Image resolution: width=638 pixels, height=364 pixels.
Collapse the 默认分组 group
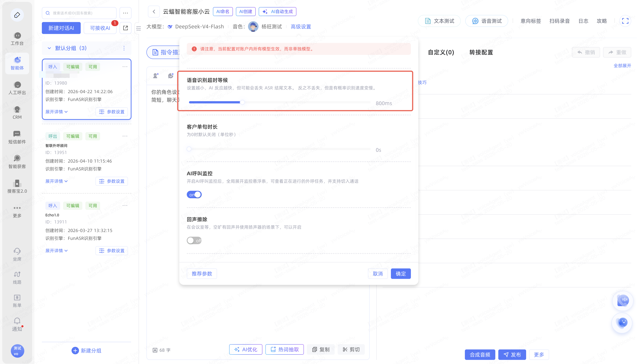pyautogui.click(x=49, y=48)
